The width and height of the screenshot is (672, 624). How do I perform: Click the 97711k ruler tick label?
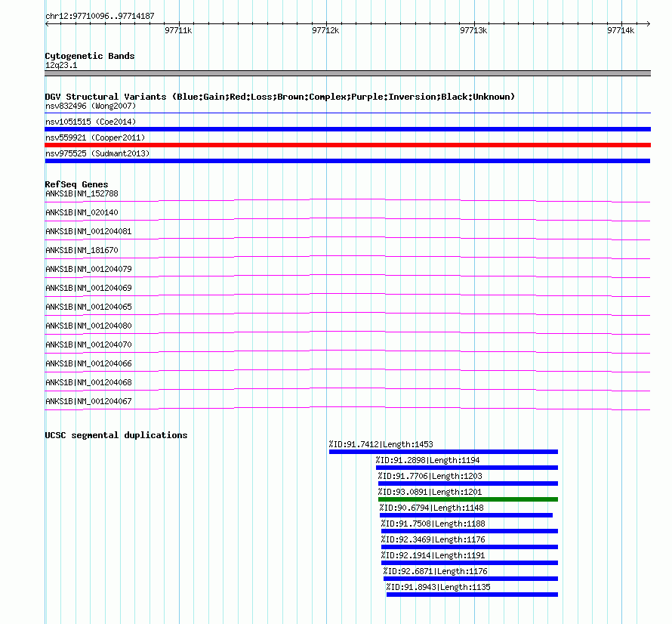pos(178,30)
